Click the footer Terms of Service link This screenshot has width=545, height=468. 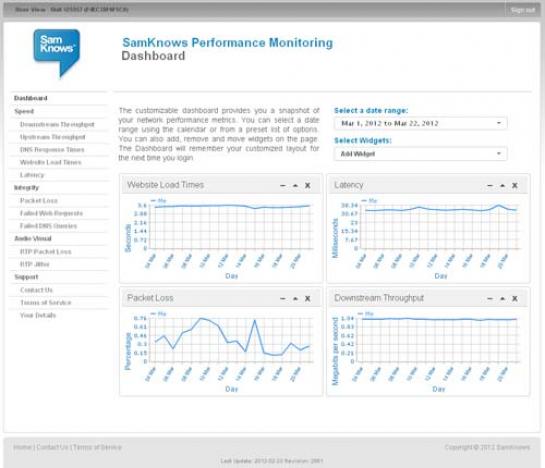pyautogui.click(x=97, y=447)
